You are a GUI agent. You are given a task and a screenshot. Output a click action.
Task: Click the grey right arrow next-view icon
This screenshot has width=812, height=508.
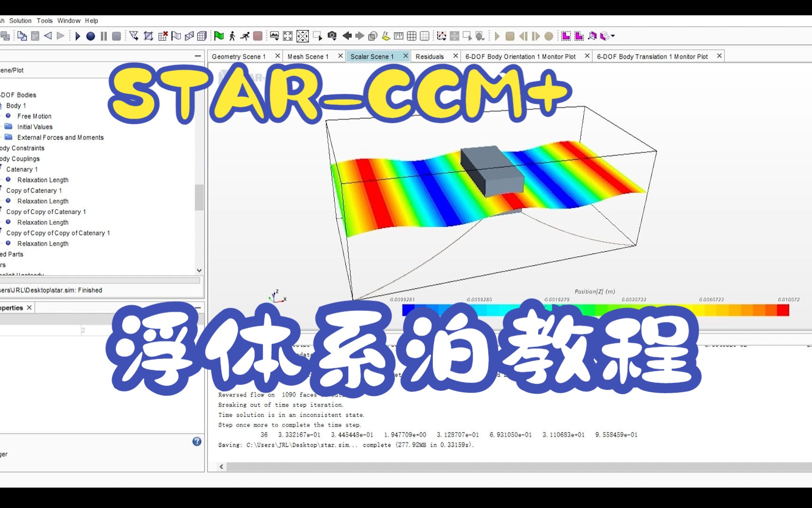click(360, 36)
